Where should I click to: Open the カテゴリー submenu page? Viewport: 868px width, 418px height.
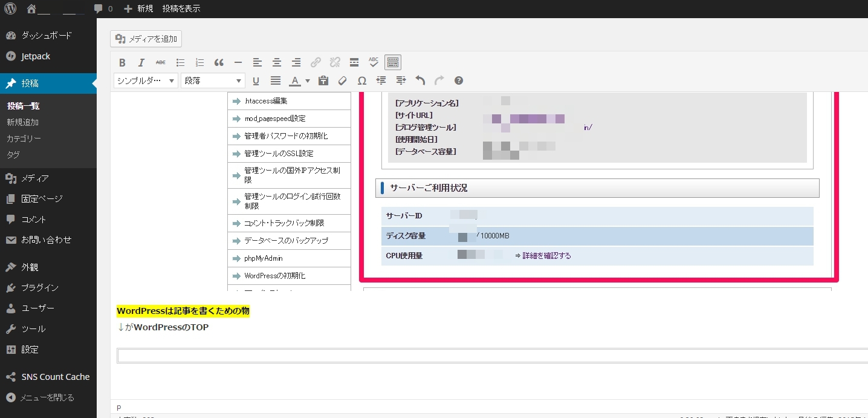(24, 139)
